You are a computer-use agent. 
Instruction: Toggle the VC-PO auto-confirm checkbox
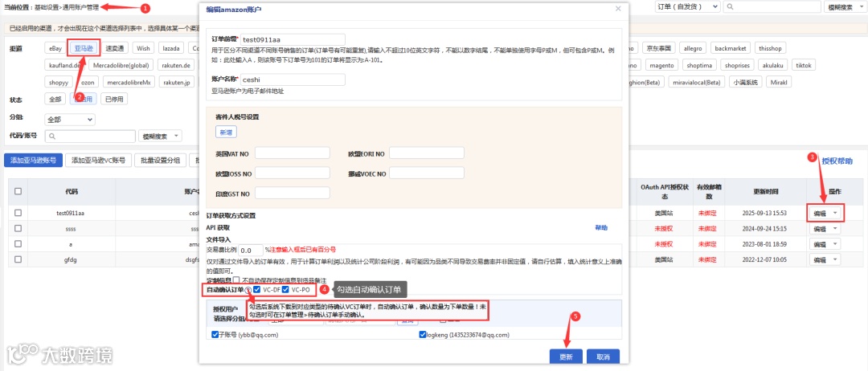(x=285, y=290)
